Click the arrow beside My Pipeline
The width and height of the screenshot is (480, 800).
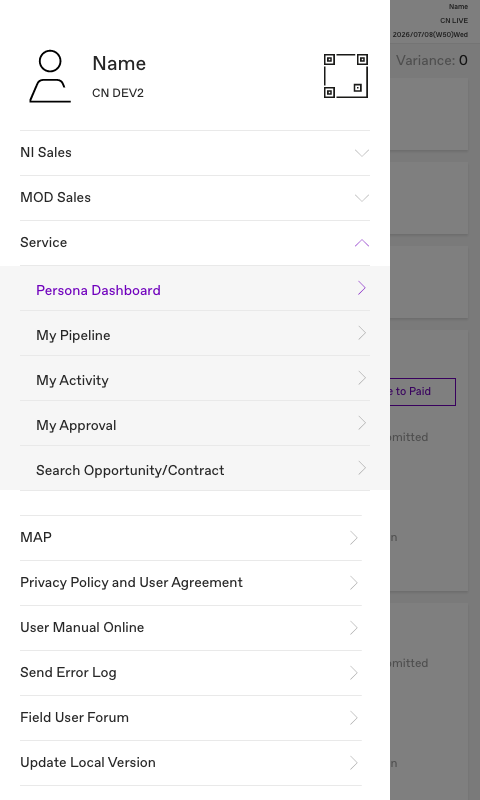pos(362,333)
